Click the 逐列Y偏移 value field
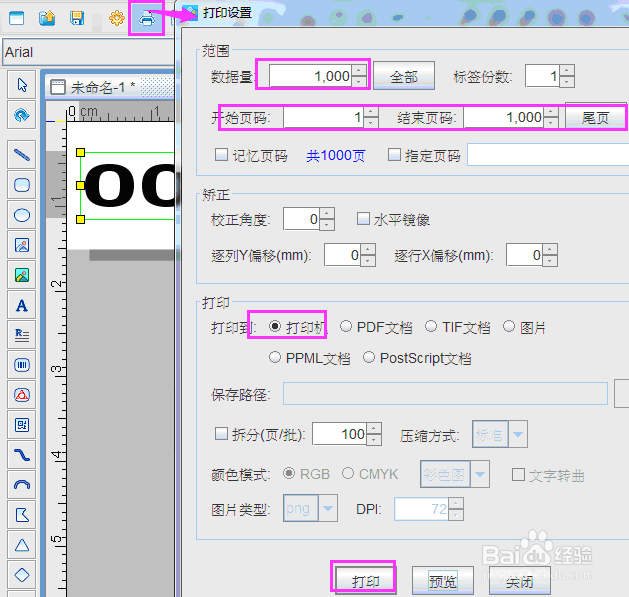This screenshot has width=629, height=597. click(x=343, y=255)
